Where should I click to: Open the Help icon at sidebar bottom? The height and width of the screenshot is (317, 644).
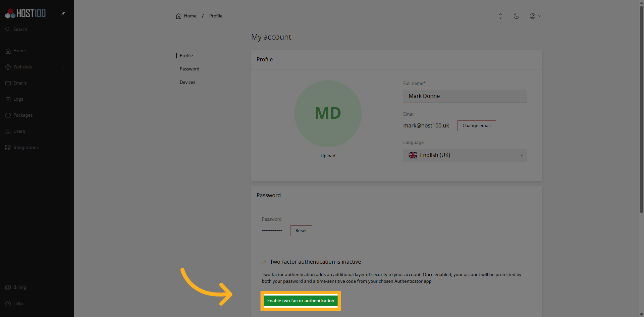point(8,303)
